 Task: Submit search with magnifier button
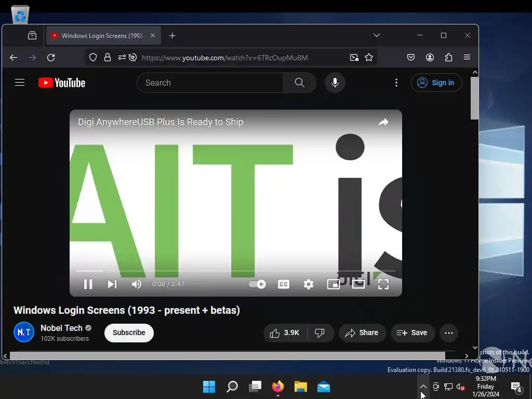[300, 83]
